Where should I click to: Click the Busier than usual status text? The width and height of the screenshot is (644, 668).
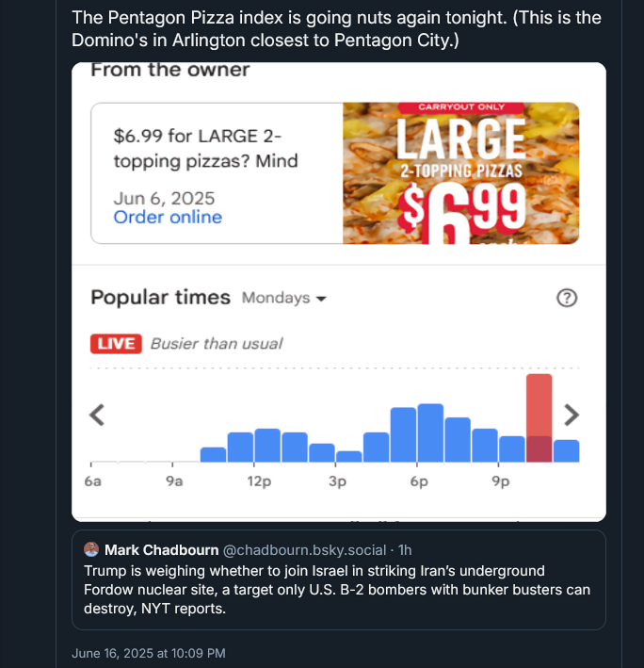[x=217, y=344]
